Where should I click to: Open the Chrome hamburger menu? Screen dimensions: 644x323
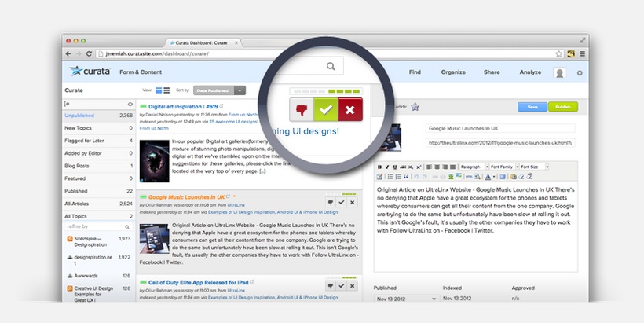point(583,53)
